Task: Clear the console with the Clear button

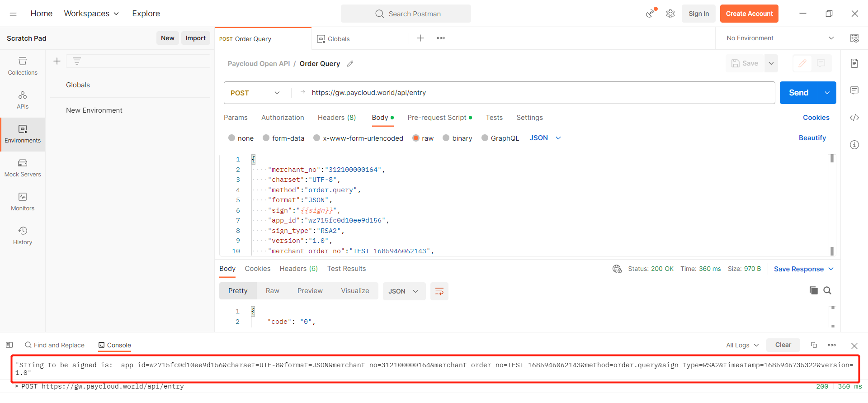Action: pos(783,345)
